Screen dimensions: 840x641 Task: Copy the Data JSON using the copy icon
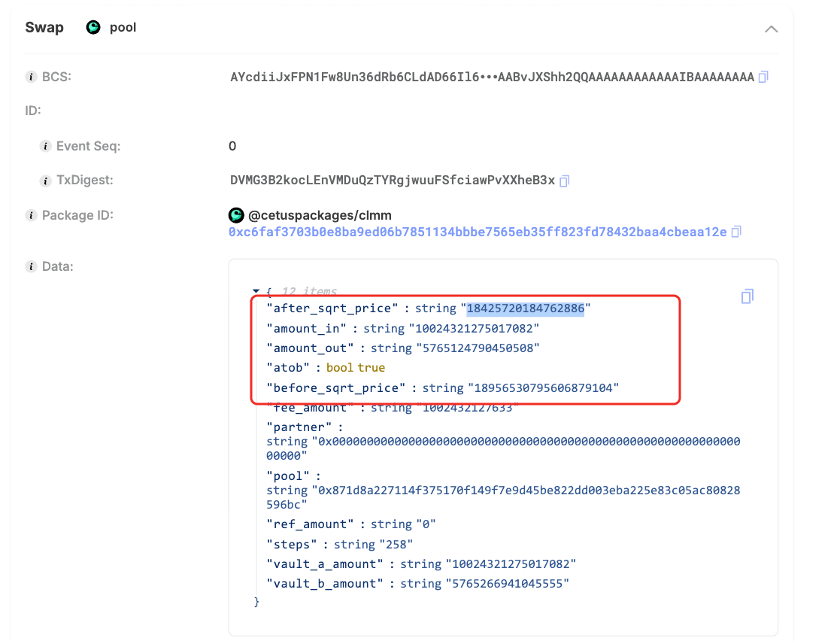pyautogui.click(x=747, y=296)
